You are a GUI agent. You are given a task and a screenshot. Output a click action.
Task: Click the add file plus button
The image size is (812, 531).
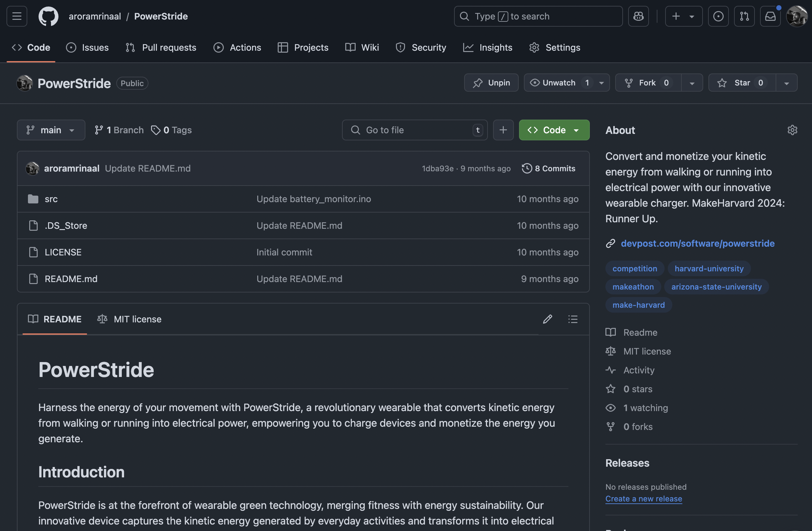503,130
